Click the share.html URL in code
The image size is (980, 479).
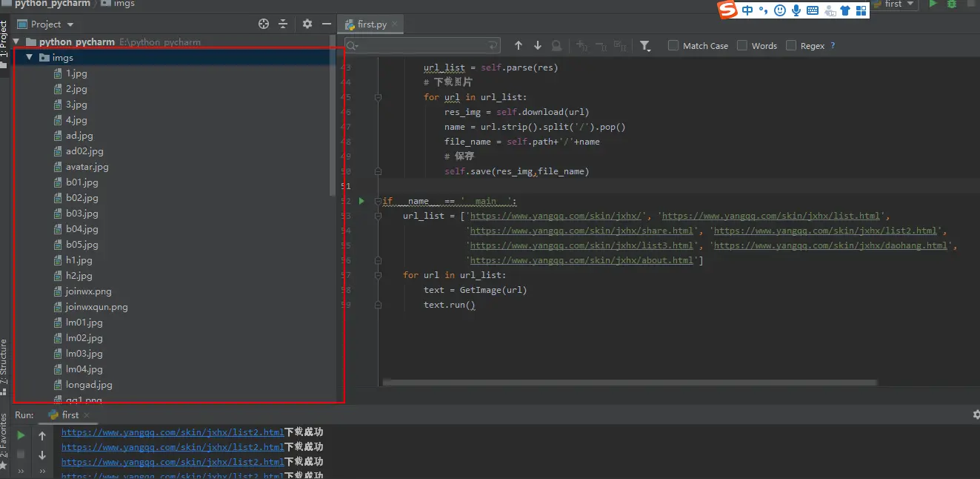[581, 231]
